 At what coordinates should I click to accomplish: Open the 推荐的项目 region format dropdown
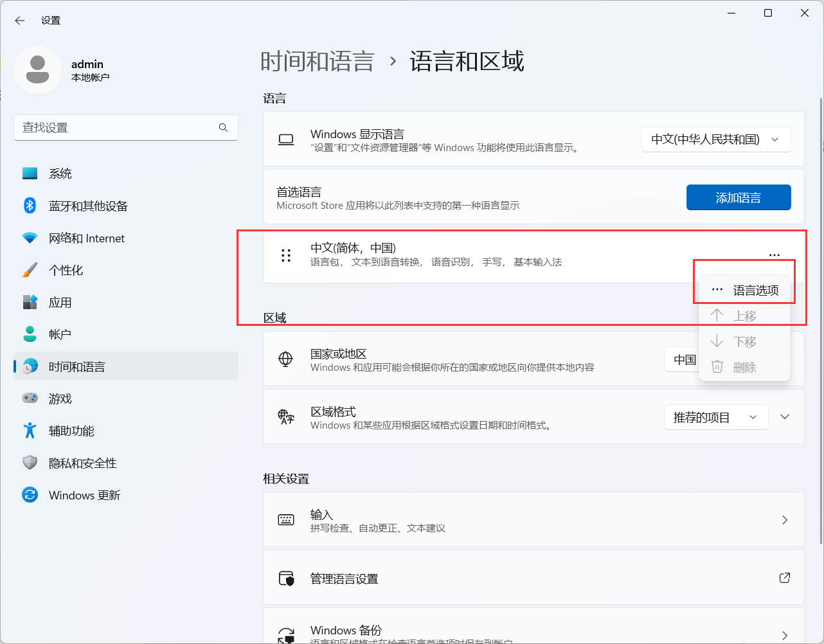pyautogui.click(x=716, y=418)
